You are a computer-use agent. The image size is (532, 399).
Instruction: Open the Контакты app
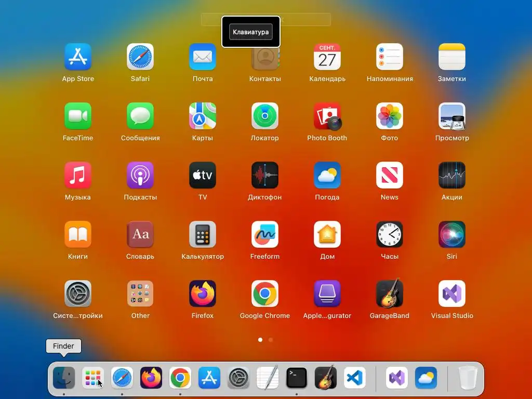coord(265,58)
